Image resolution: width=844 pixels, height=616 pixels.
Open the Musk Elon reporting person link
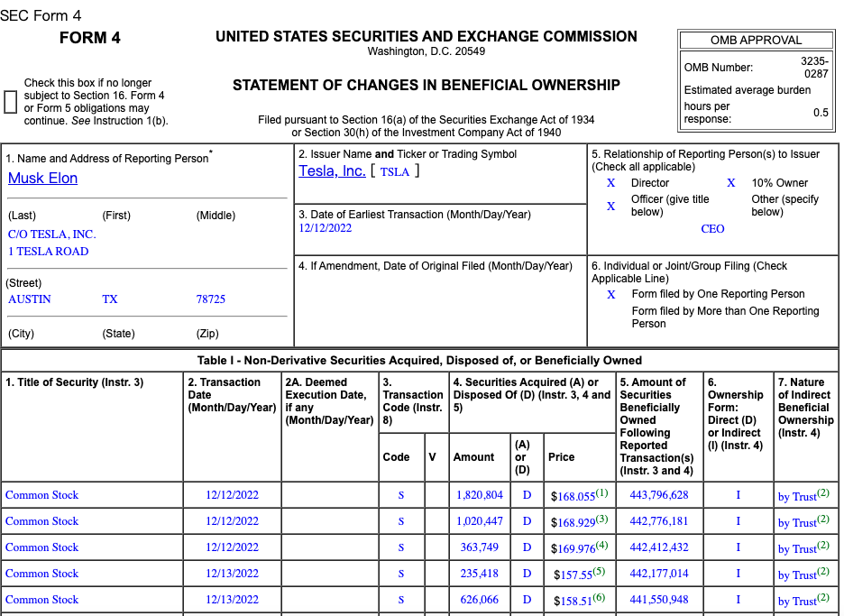click(x=42, y=179)
